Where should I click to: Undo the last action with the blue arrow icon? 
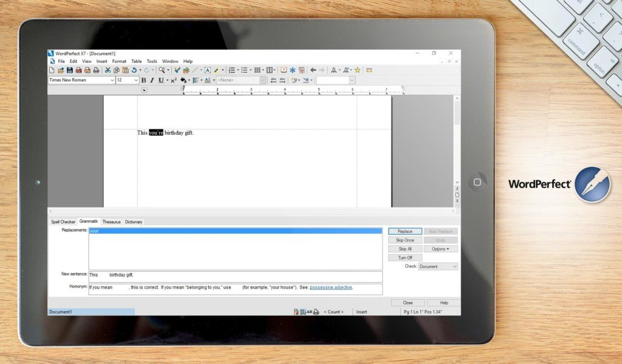pos(134,70)
